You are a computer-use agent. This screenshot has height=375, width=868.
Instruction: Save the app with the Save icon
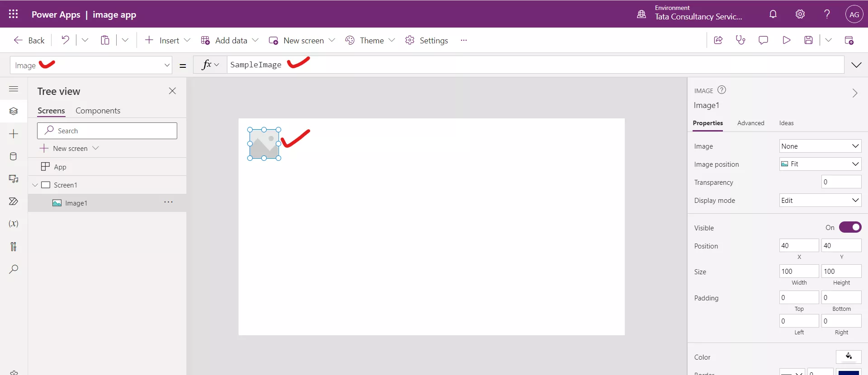click(x=809, y=40)
